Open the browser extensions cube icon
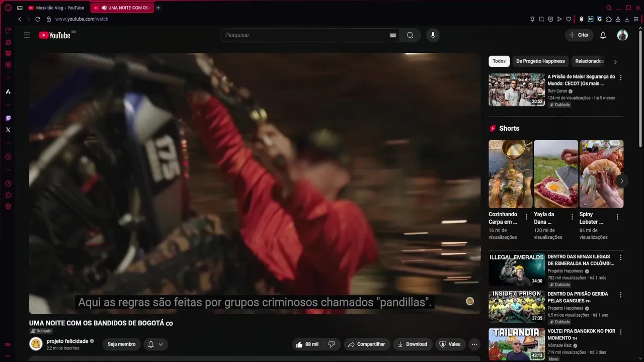Image resolution: width=644 pixels, height=362 pixels. point(609,19)
